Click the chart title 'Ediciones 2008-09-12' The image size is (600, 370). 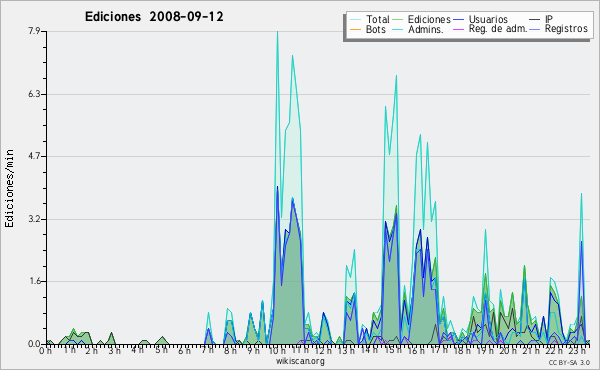pyautogui.click(x=154, y=17)
